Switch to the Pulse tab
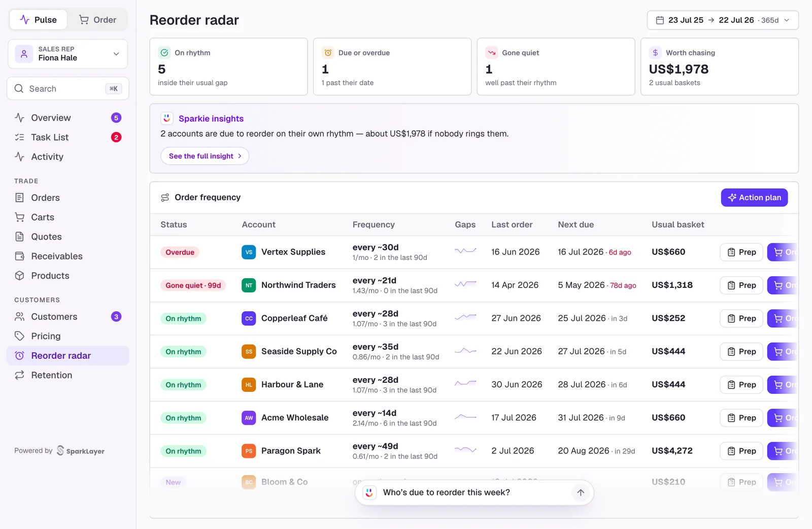 [38, 20]
